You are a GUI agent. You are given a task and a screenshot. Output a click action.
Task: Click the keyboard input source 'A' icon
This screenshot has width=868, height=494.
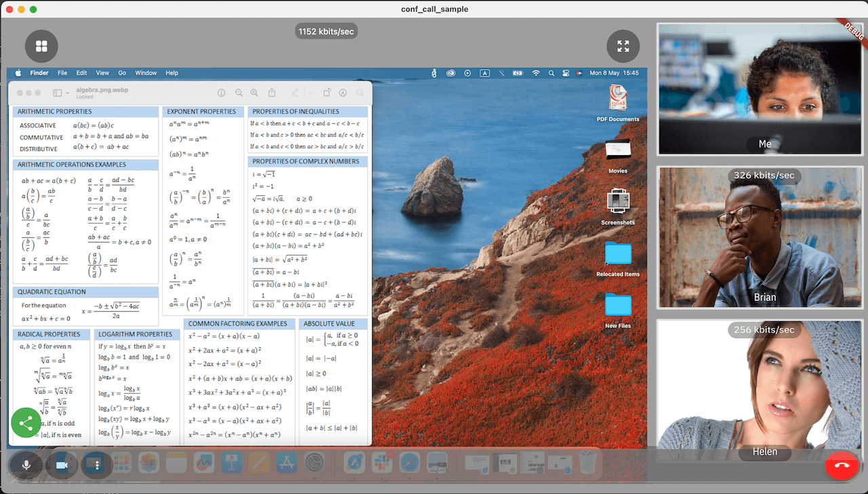(x=485, y=73)
